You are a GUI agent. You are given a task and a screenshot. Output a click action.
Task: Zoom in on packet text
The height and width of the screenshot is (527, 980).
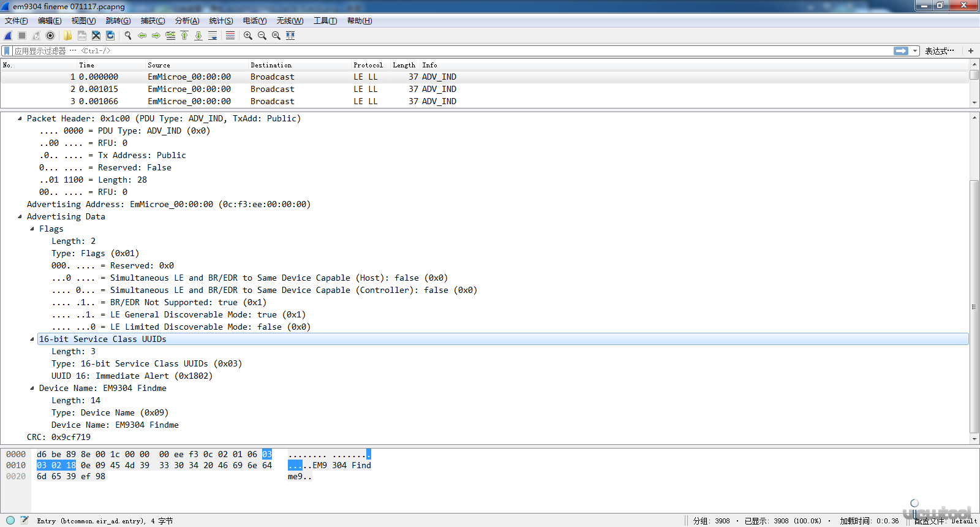click(248, 36)
